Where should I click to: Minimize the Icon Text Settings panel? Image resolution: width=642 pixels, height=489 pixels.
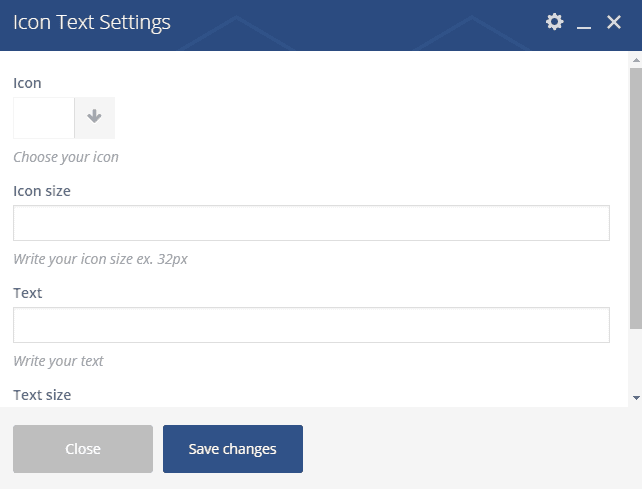(x=585, y=23)
